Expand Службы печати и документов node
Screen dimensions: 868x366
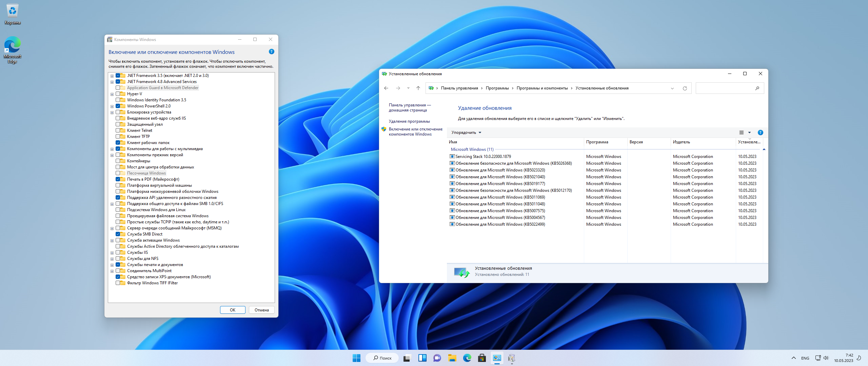pyautogui.click(x=112, y=265)
